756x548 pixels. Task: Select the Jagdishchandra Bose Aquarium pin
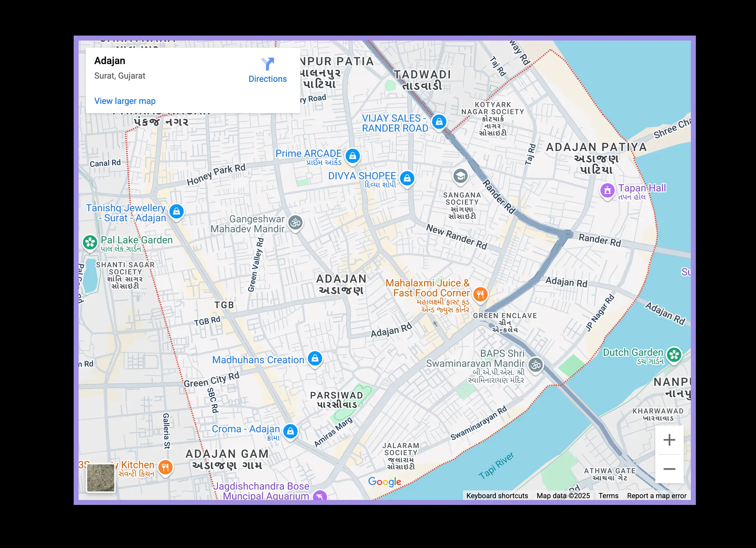click(320, 496)
